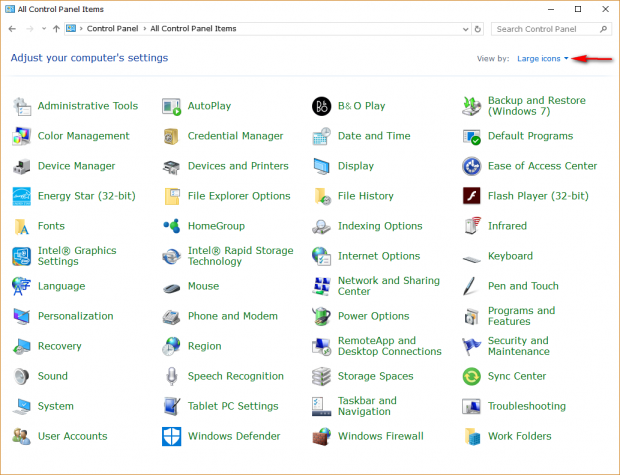The image size is (620, 475).
Task: Open the Region link
Action: (204, 346)
